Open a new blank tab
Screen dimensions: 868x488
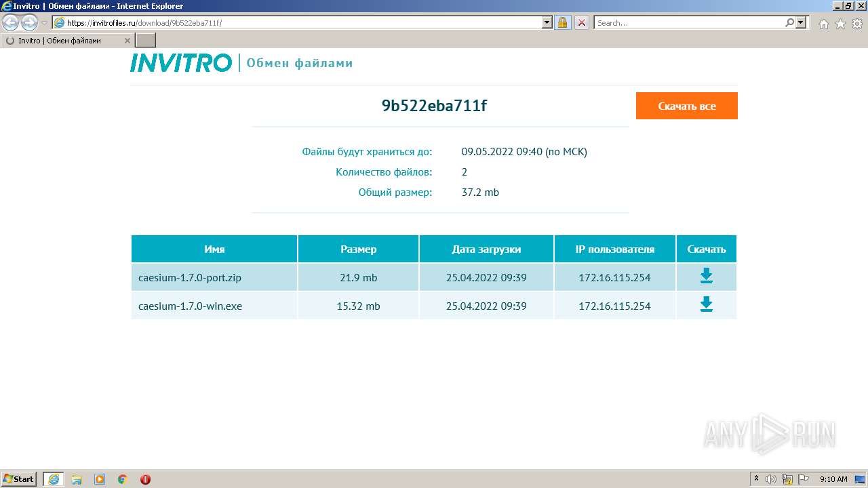pos(146,41)
